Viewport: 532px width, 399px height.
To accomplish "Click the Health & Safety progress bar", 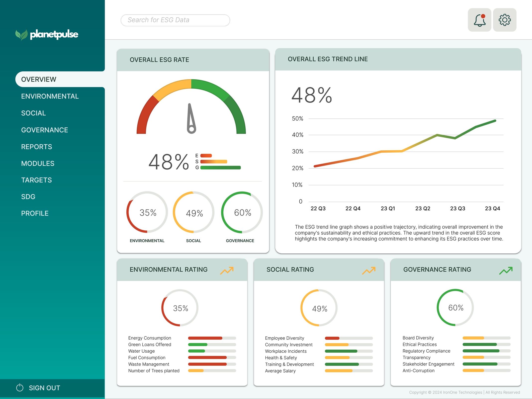I will (349, 358).
